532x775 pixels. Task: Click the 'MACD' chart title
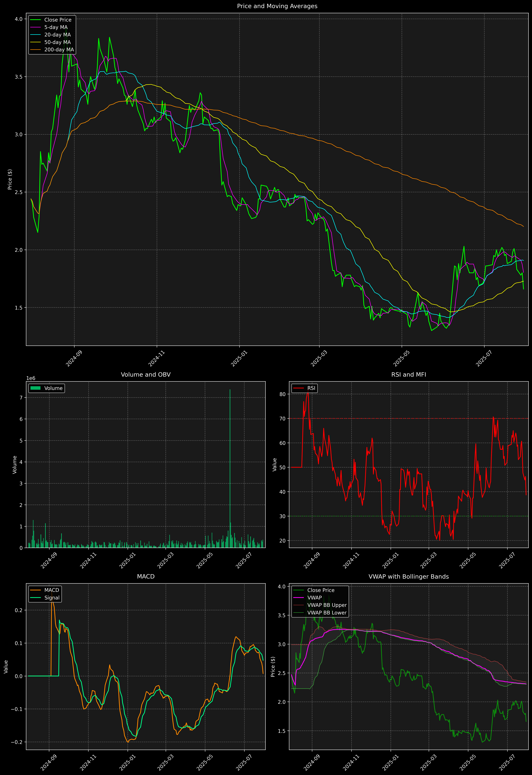[146, 577]
